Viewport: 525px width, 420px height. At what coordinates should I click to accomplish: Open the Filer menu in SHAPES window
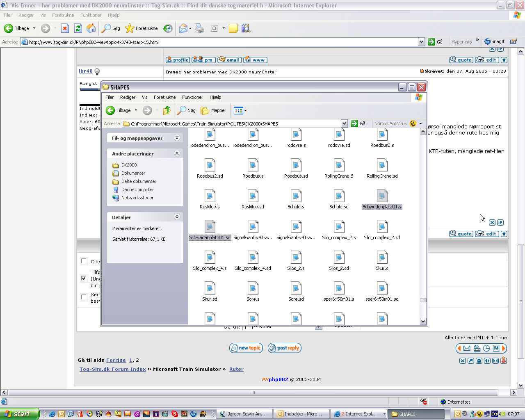(x=110, y=97)
